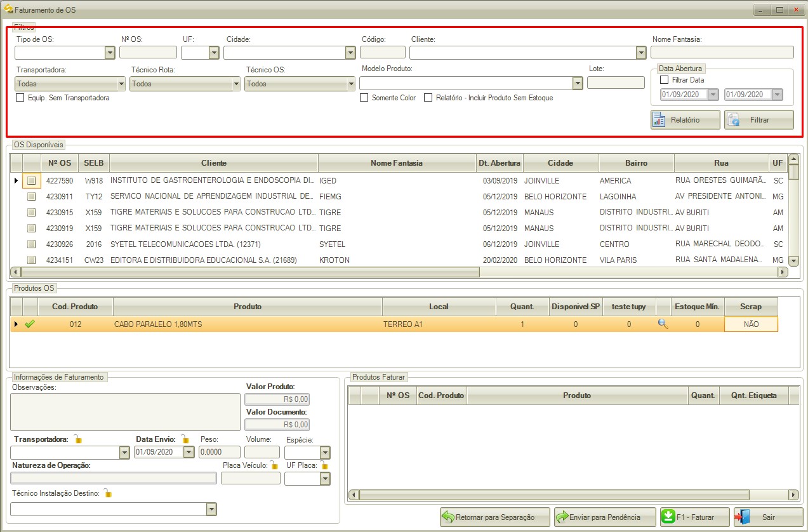
Task: Mark the checkbox for OS 4230926
Action: [31, 244]
